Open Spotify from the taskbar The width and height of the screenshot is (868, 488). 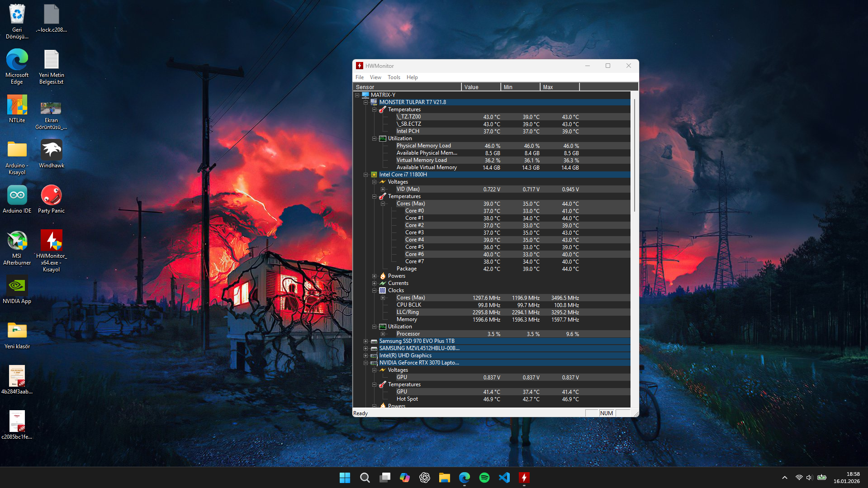pyautogui.click(x=484, y=478)
